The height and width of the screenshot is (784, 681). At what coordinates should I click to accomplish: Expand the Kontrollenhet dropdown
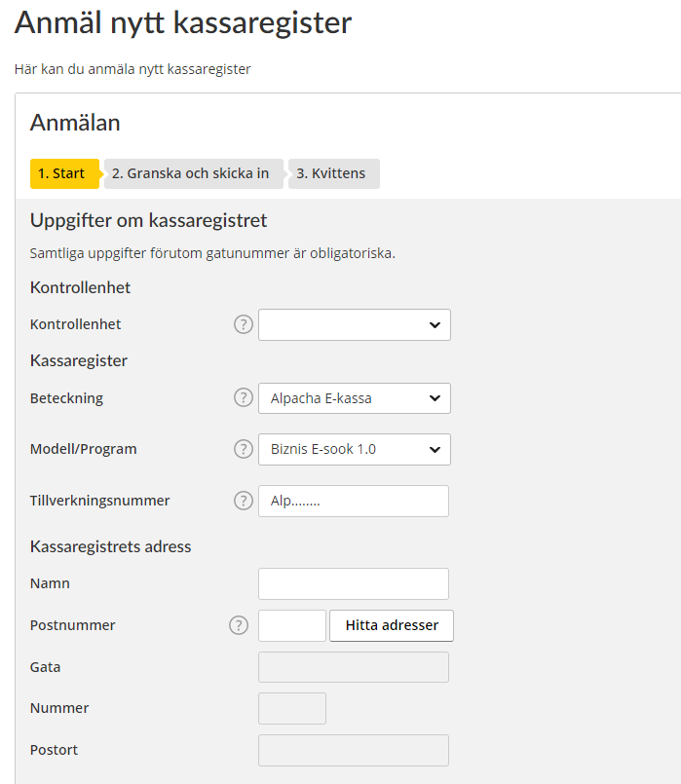[x=355, y=325]
